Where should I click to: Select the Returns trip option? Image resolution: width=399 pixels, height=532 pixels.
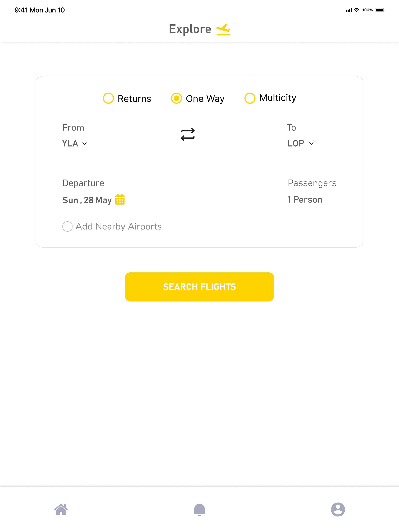pos(127,98)
